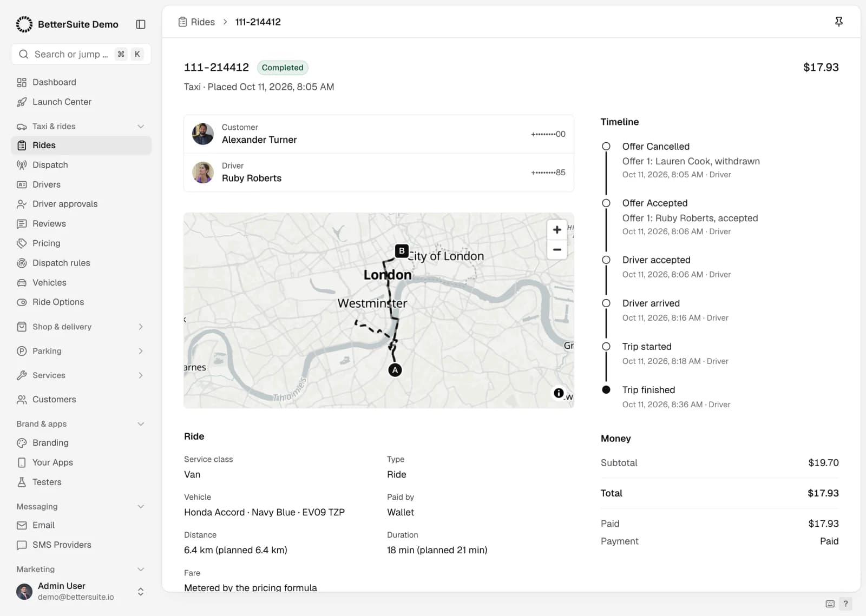
Task: Go back to Rides breadcrumb
Action: click(196, 22)
